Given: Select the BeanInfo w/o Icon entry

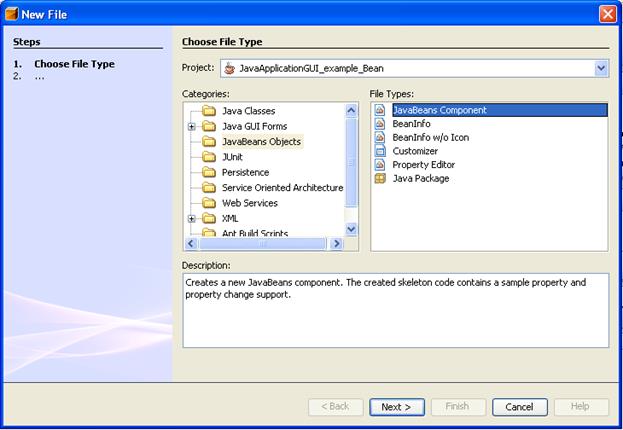Looking at the screenshot, I should pos(430,137).
